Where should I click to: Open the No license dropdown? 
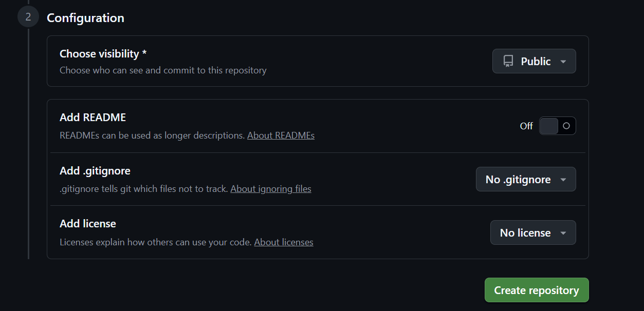(533, 233)
